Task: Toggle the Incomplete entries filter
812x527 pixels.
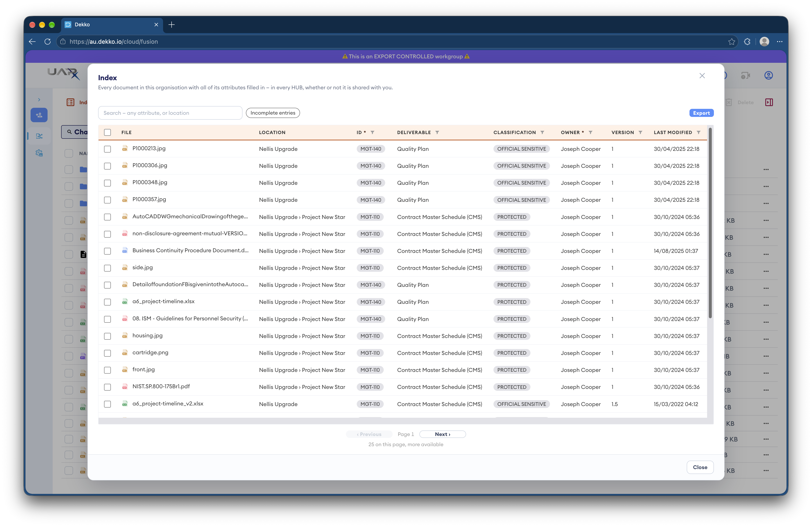Action: pyautogui.click(x=273, y=113)
